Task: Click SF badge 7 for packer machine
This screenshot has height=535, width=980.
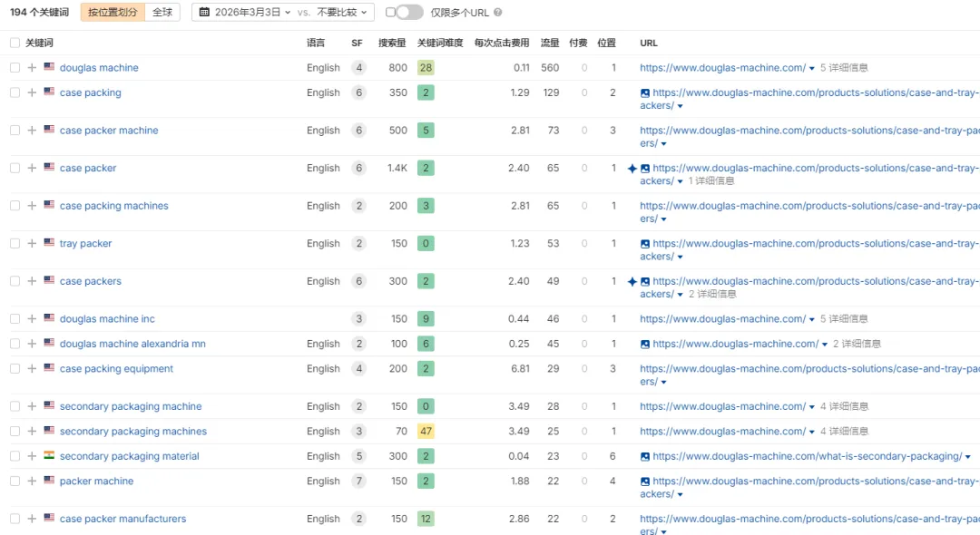Action: pos(358,481)
